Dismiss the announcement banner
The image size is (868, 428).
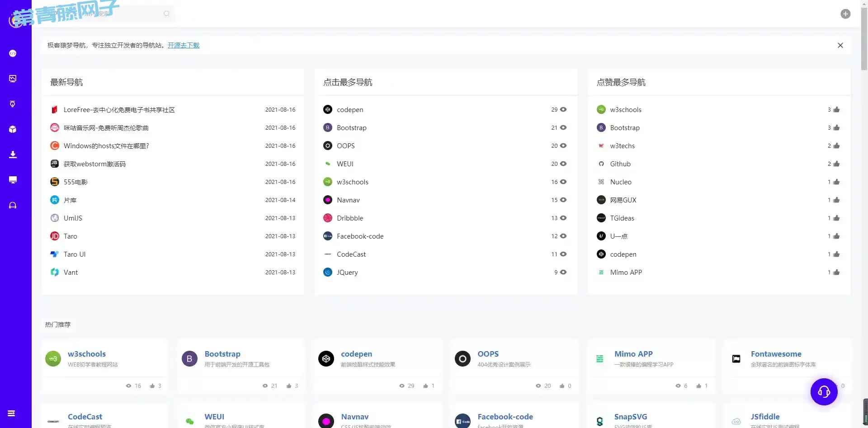click(x=840, y=45)
